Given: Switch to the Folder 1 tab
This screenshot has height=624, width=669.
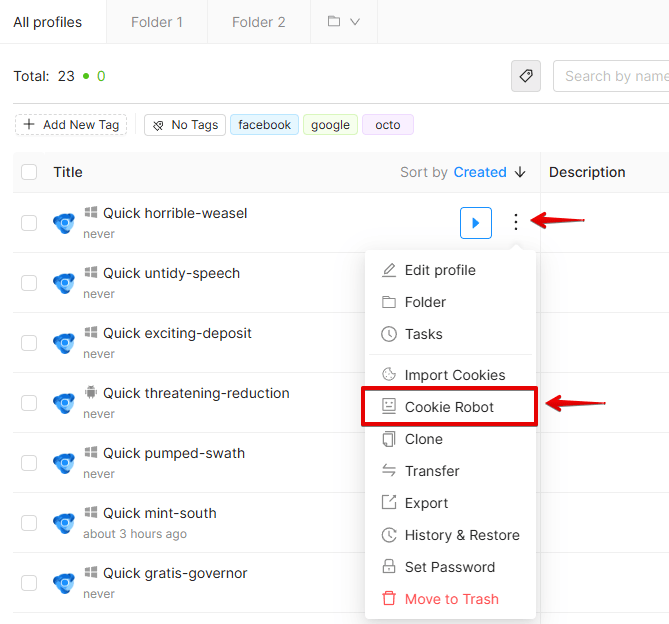Looking at the screenshot, I should pos(157,22).
